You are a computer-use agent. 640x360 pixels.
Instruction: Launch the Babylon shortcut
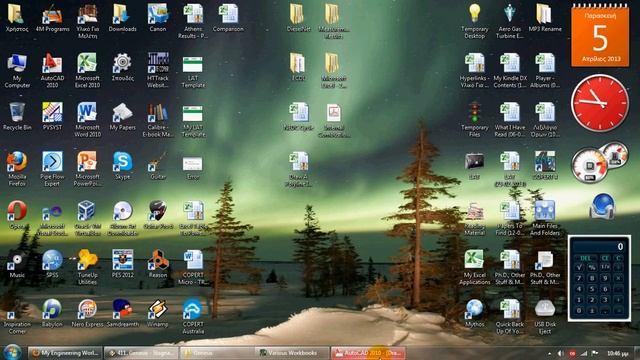pyautogui.click(x=52, y=313)
